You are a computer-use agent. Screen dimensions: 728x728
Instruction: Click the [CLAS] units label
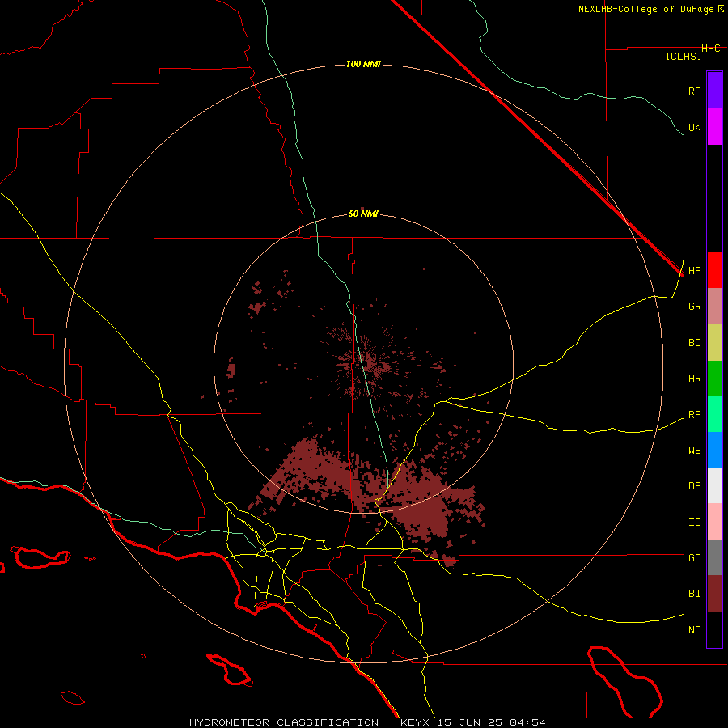click(x=684, y=56)
